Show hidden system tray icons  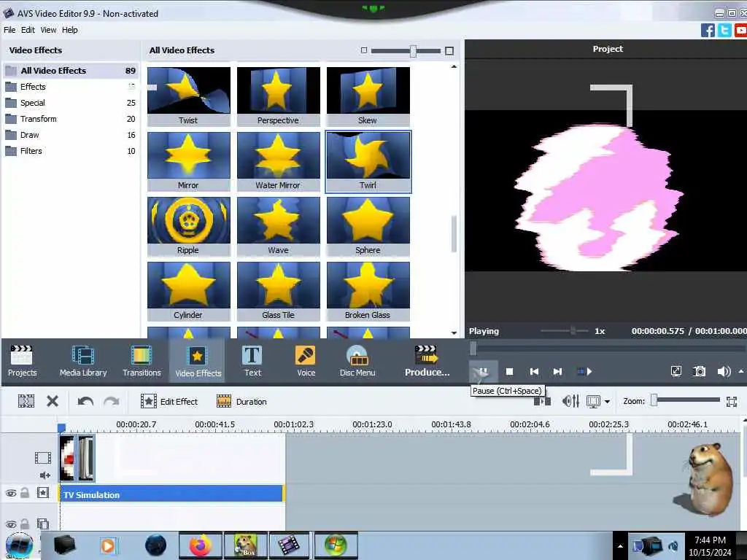click(620, 546)
